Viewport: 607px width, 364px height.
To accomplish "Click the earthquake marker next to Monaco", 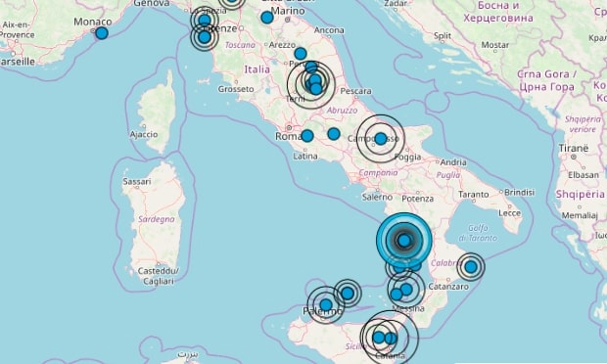I will tap(102, 33).
